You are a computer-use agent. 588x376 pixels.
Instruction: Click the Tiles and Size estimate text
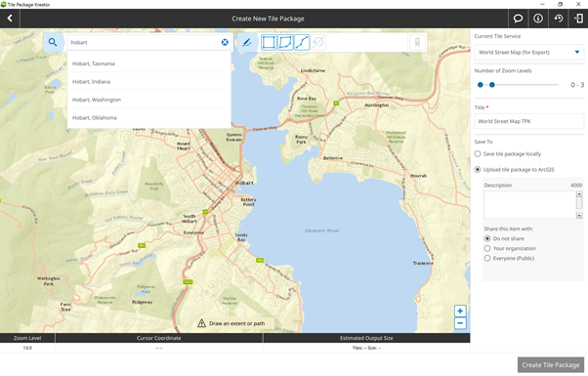(366, 348)
